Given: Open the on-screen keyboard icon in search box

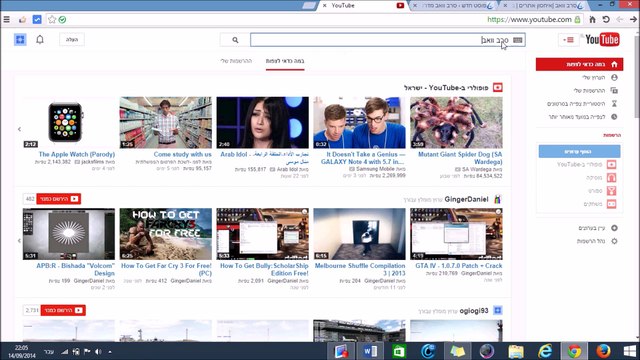Looking at the screenshot, I should click(518, 40).
